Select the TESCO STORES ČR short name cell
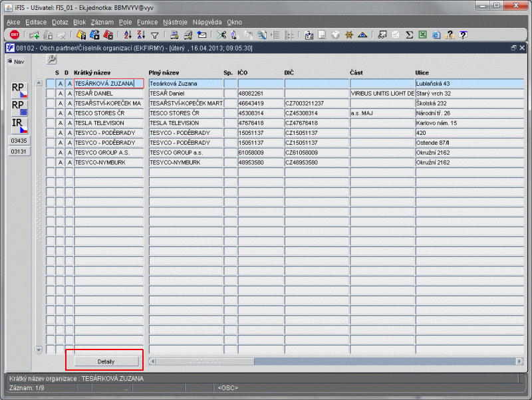 pyautogui.click(x=109, y=113)
